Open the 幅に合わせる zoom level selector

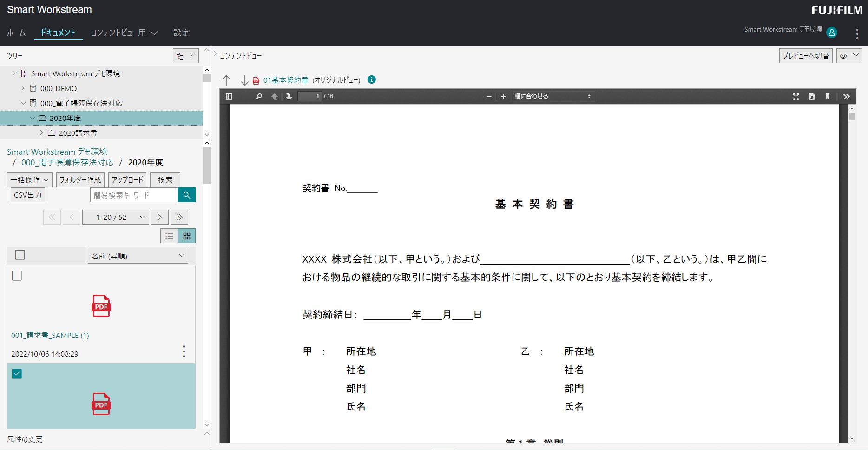point(552,96)
